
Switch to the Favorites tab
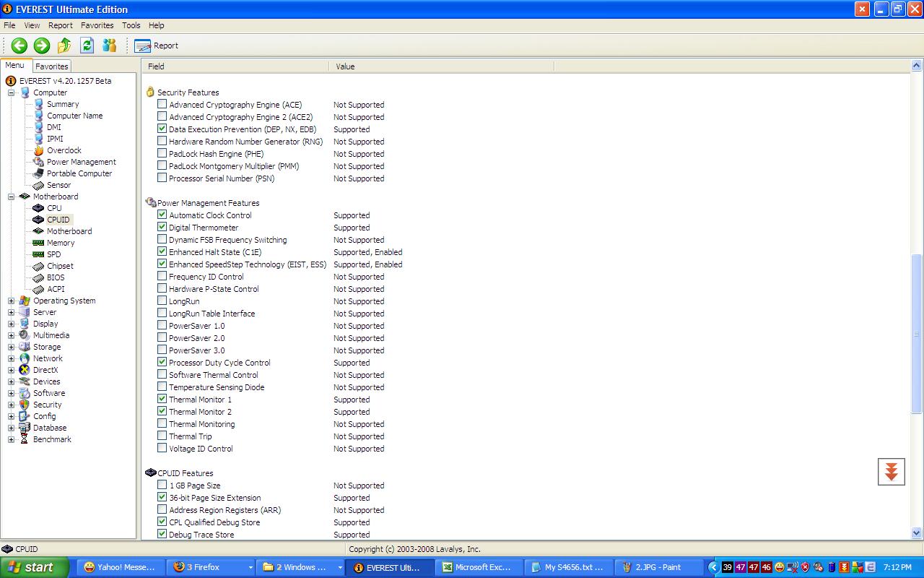click(51, 66)
